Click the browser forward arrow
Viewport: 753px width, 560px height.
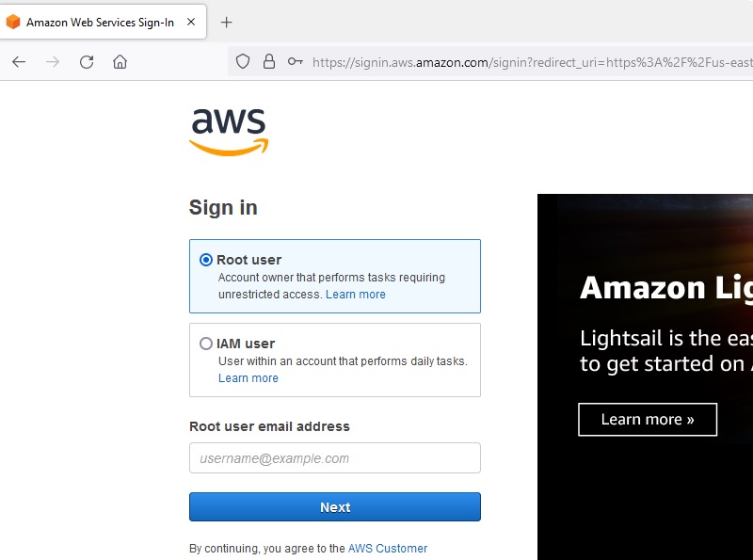53,62
